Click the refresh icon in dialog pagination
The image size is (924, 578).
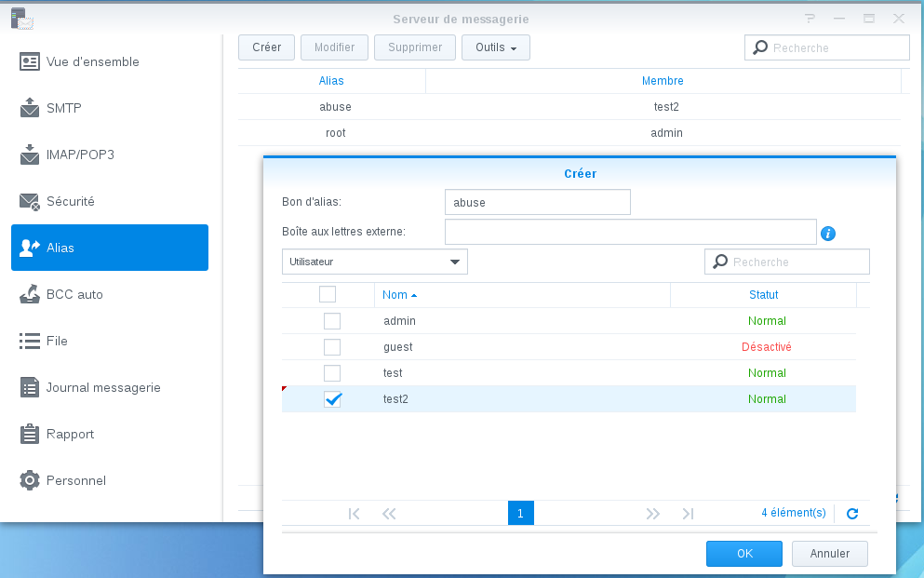pos(851,513)
